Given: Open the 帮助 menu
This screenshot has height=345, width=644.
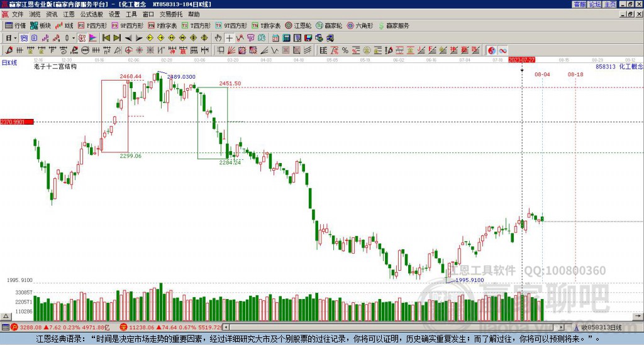Looking at the screenshot, I should point(194,14).
